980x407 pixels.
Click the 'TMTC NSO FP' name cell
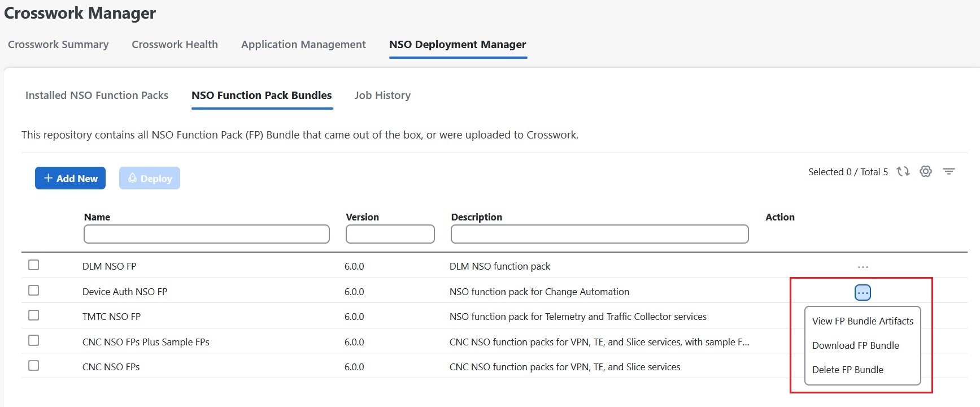pos(111,317)
